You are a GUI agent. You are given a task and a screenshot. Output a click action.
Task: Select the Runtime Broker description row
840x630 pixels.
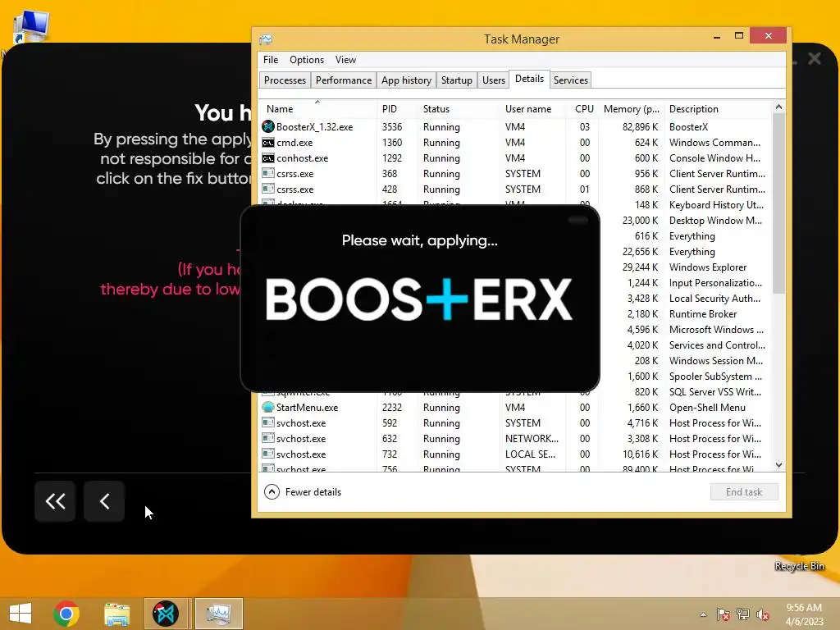point(703,314)
